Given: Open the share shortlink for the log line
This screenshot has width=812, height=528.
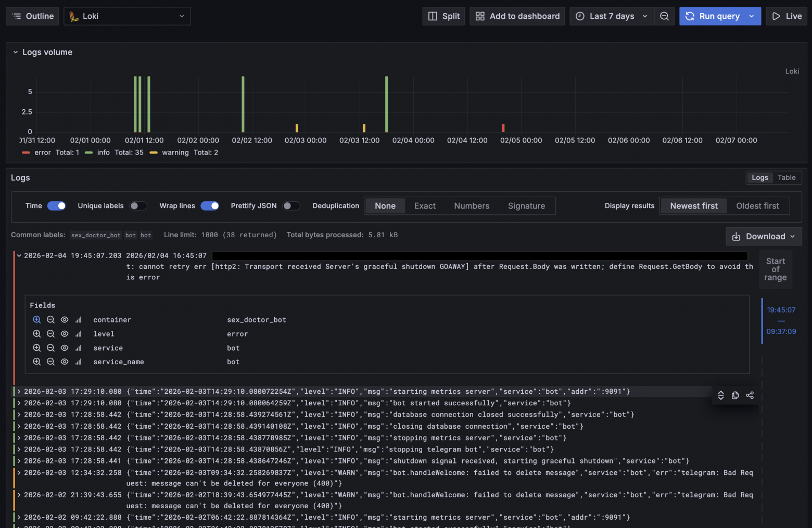Looking at the screenshot, I should point(750,395).
